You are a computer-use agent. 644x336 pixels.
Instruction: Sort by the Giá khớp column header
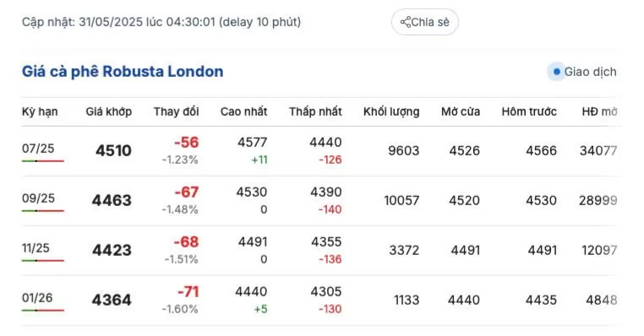point(108,111)
